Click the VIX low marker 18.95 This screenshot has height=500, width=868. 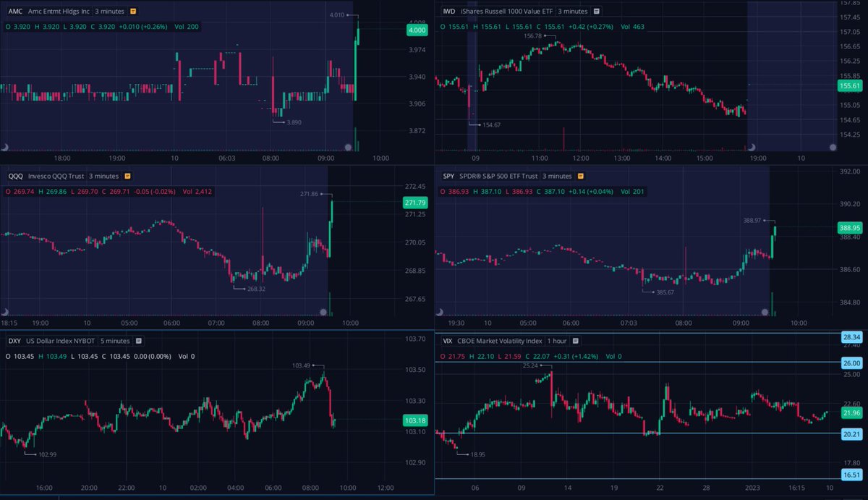click(478, 455)
